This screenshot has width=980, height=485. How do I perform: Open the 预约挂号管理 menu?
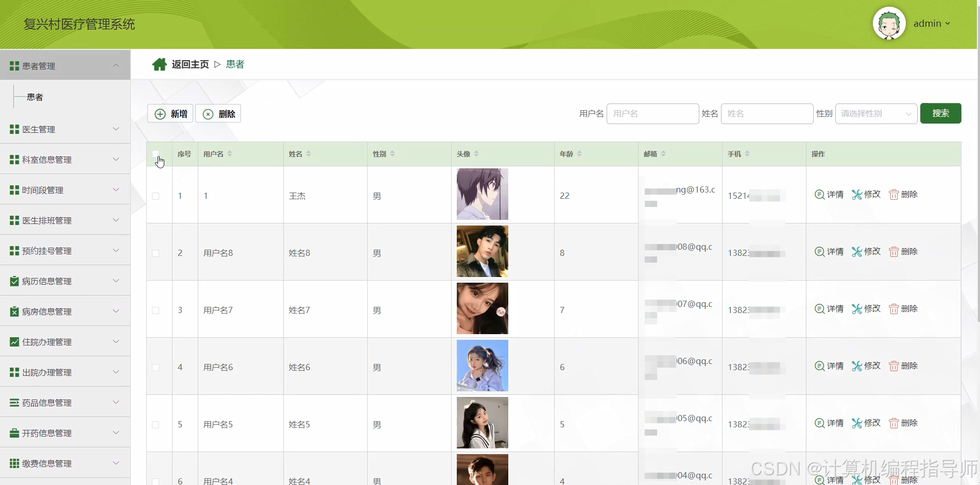pyautogui.click(x=65, y=251)
